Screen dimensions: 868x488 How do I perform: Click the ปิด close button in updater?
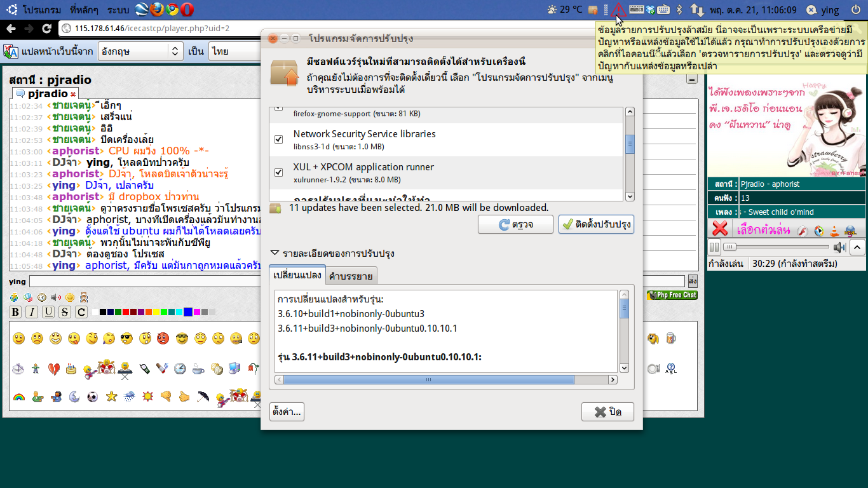[607, 412]
